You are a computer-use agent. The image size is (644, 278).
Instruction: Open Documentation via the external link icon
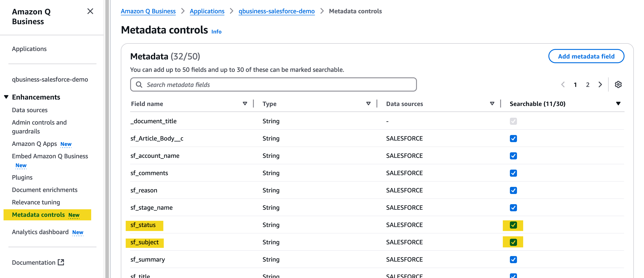click(61, 262)
